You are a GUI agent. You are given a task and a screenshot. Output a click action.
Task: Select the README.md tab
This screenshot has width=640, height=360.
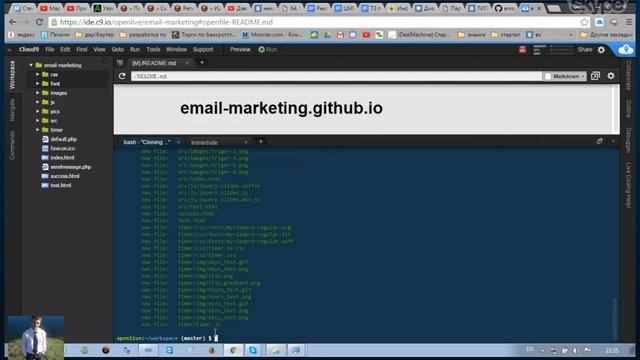click(x=154, y=63)
